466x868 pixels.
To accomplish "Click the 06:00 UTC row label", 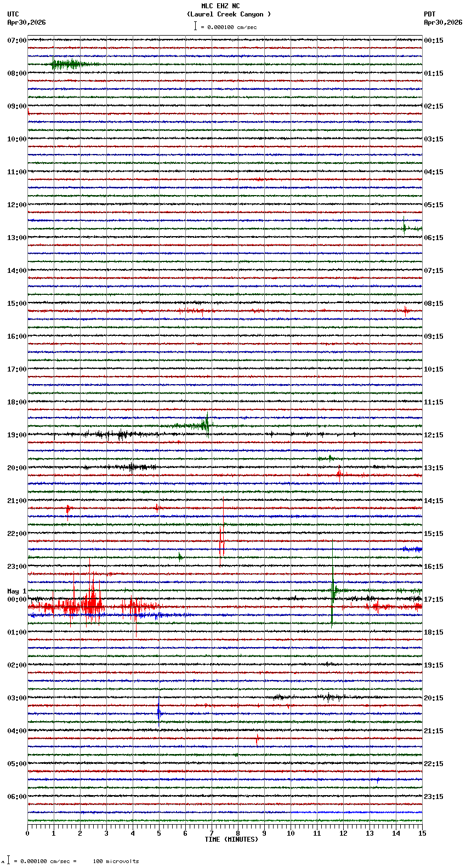I will pyautogui.click(x=17, y=797).
